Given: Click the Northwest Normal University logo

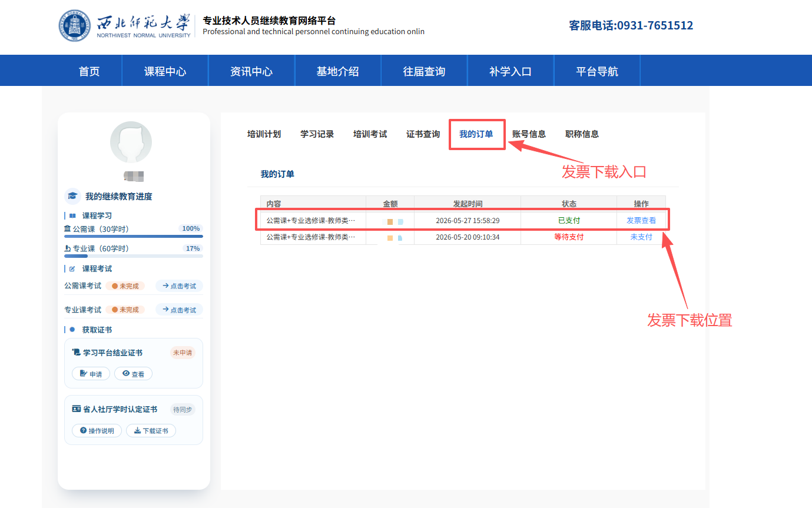Looking at the screenshot, I should 125,26.
